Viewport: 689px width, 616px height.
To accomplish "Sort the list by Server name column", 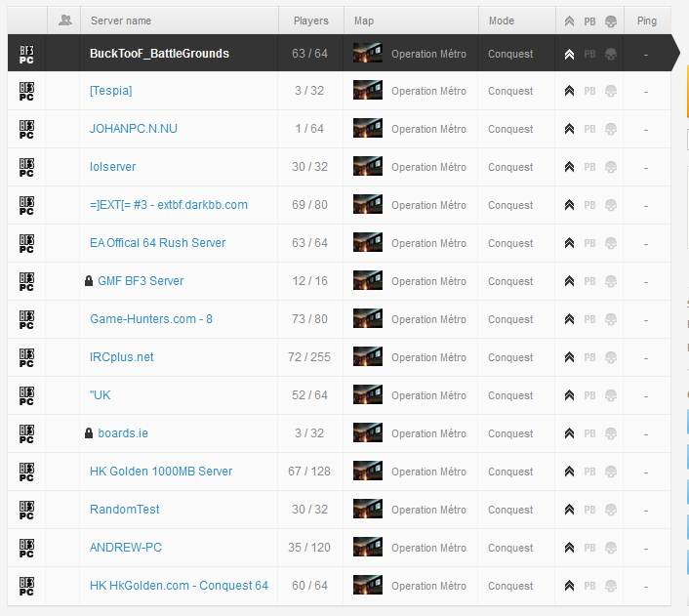I will coord(120,21).
